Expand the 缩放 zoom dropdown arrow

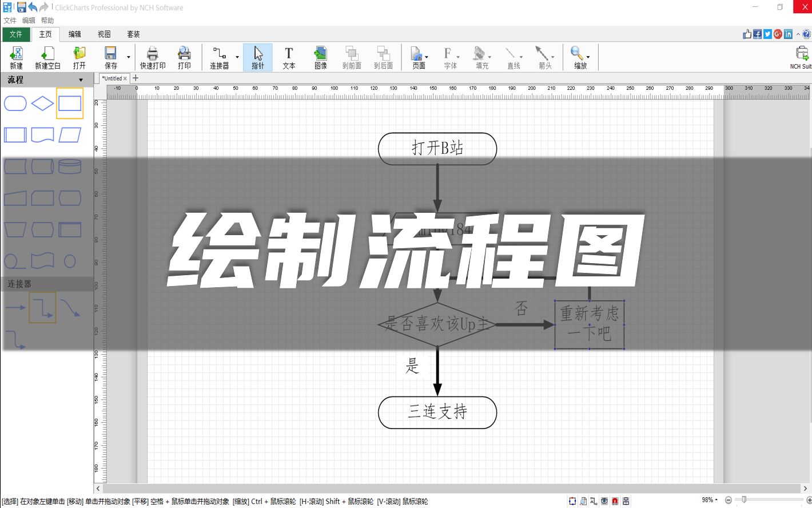tap(588, 57)
